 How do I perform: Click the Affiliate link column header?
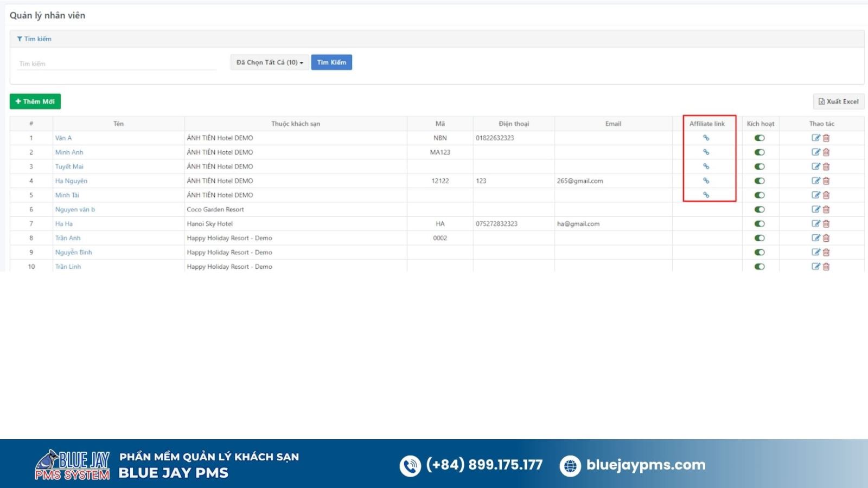tap(707, 124)
